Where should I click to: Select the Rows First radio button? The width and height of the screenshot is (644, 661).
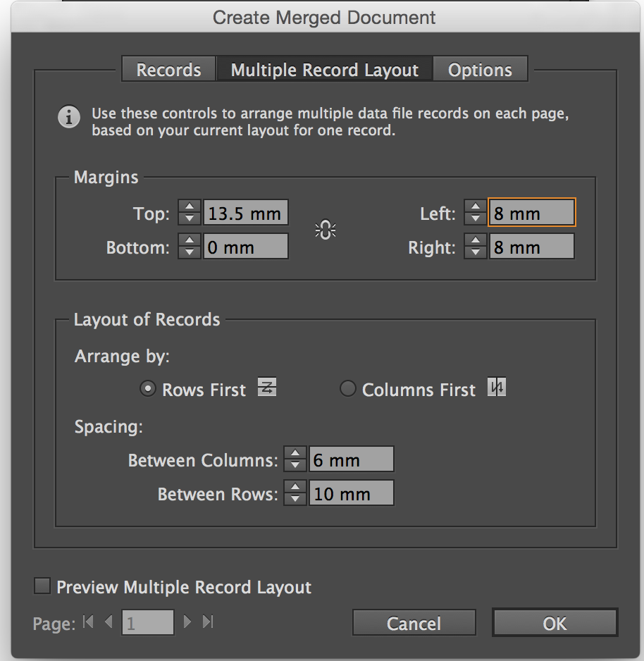[x=147, y=389]
